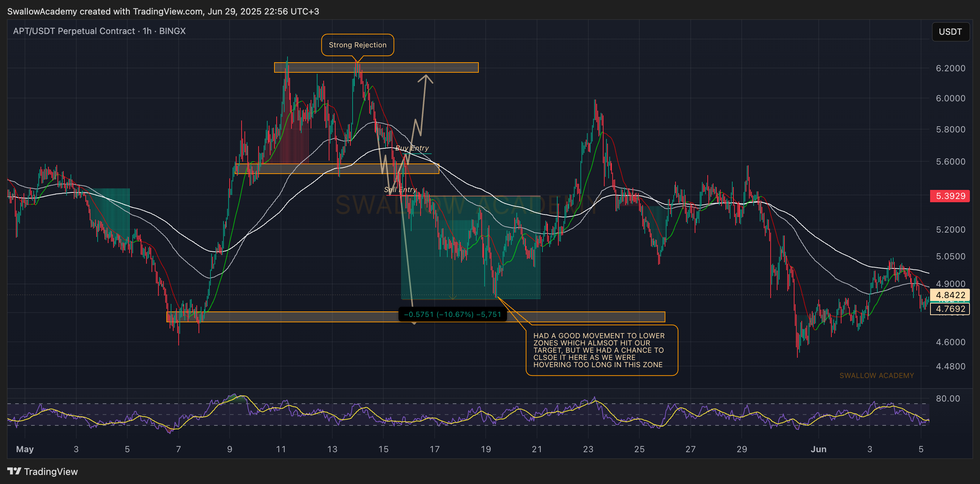
Task: Click the 5.8000 price axis label
Action: click(950, 130)
